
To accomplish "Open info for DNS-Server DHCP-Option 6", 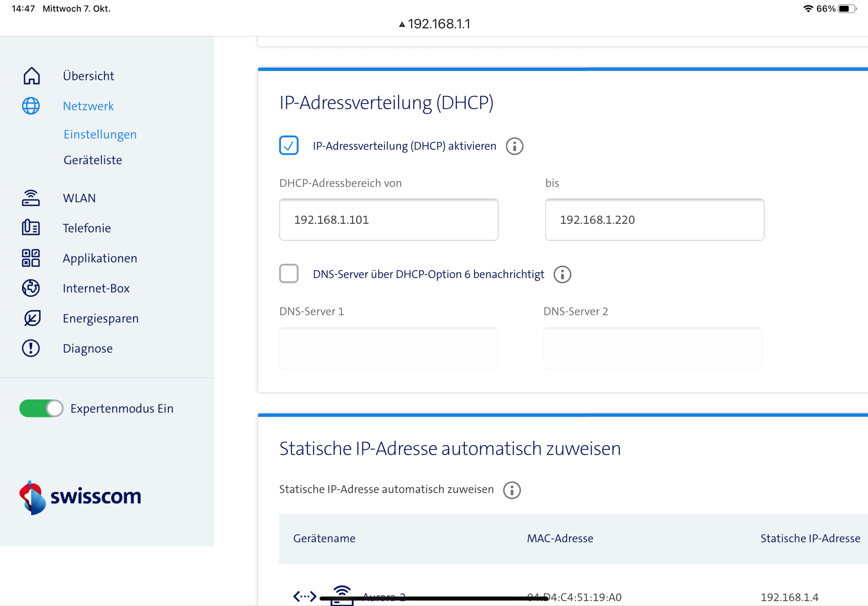I will tap(562, 274).
